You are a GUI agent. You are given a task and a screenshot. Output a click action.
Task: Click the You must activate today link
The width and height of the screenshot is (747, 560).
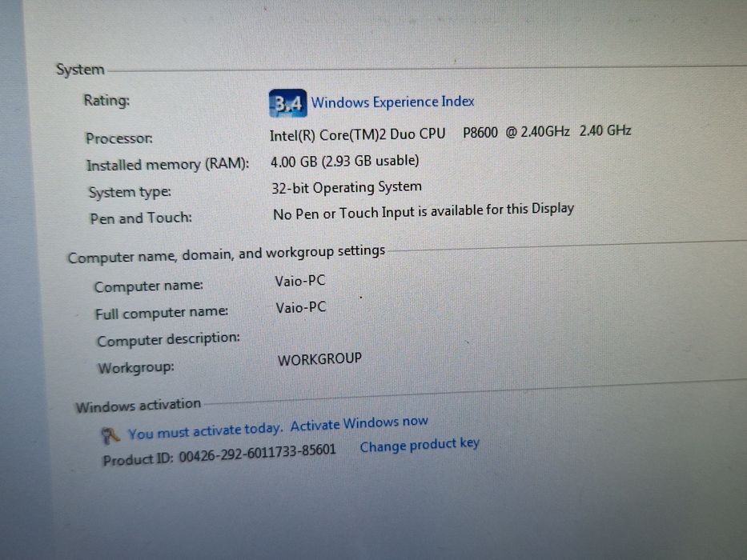[205, 431]
